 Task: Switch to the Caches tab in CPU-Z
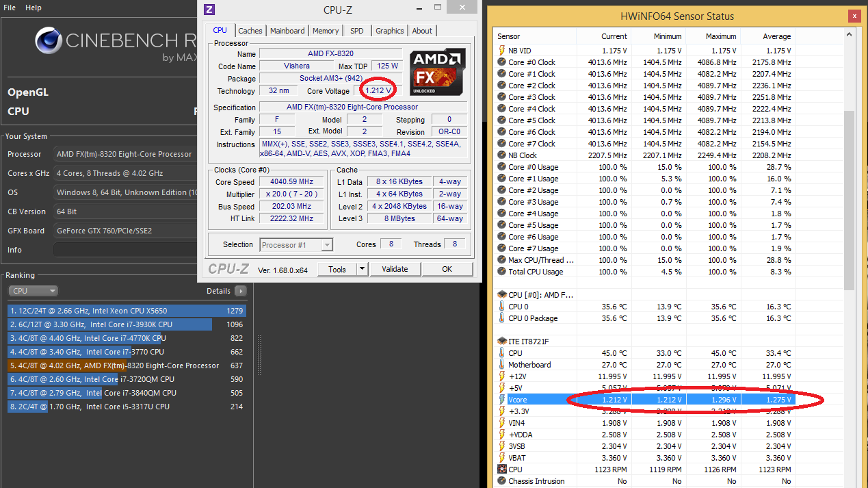250,31
